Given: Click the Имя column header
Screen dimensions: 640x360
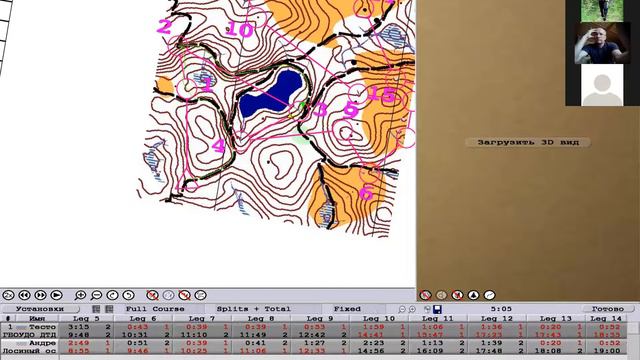Looking at the screenshot, I should tap(37, 318).
